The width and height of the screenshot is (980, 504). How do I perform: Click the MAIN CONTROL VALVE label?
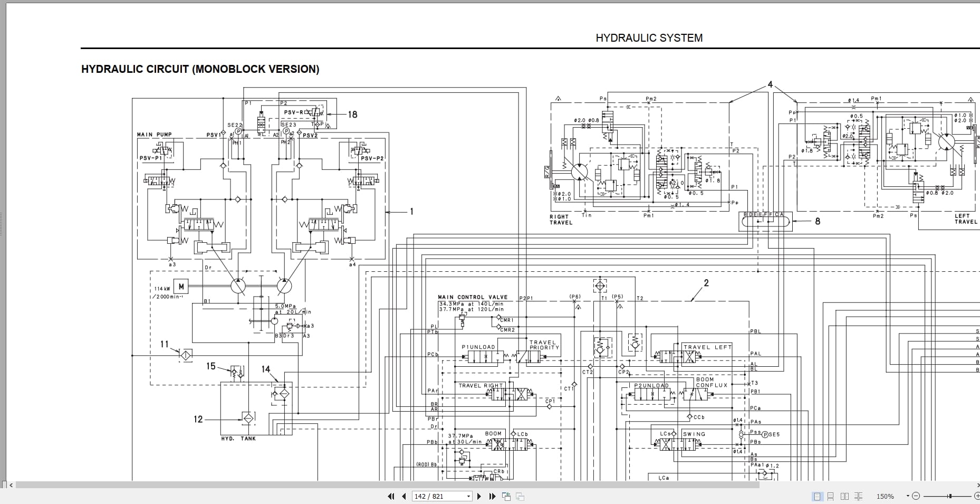[473, 297]
